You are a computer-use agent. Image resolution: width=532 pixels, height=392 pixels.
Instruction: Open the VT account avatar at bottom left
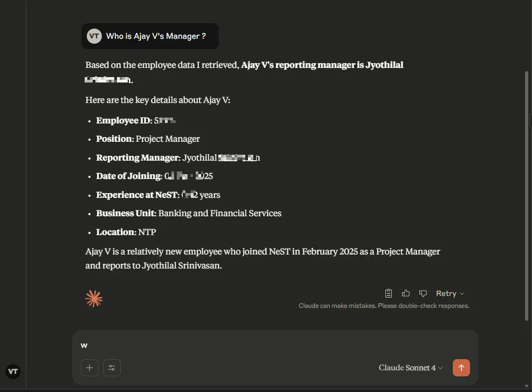pos(13,372)
